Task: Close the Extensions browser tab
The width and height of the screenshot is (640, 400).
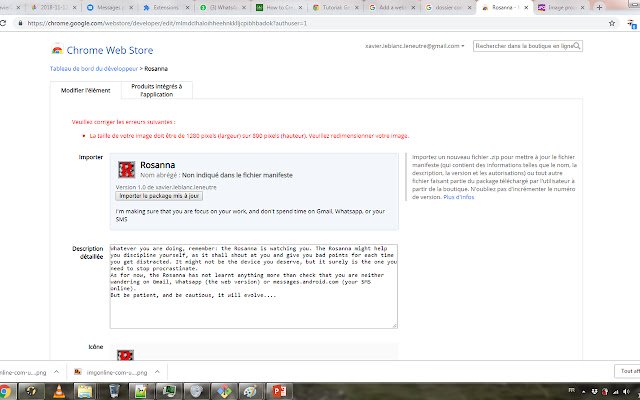Action: (x=187, y=7)
